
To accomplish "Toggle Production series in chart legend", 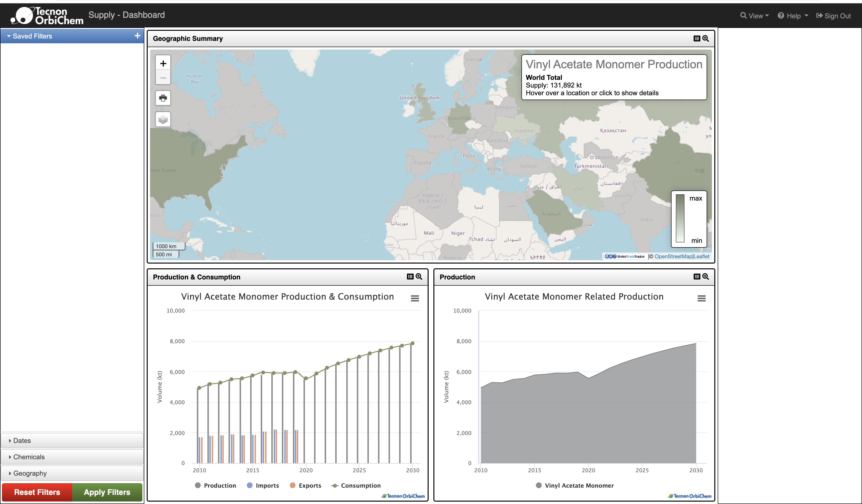I will (x=215, y=485).
